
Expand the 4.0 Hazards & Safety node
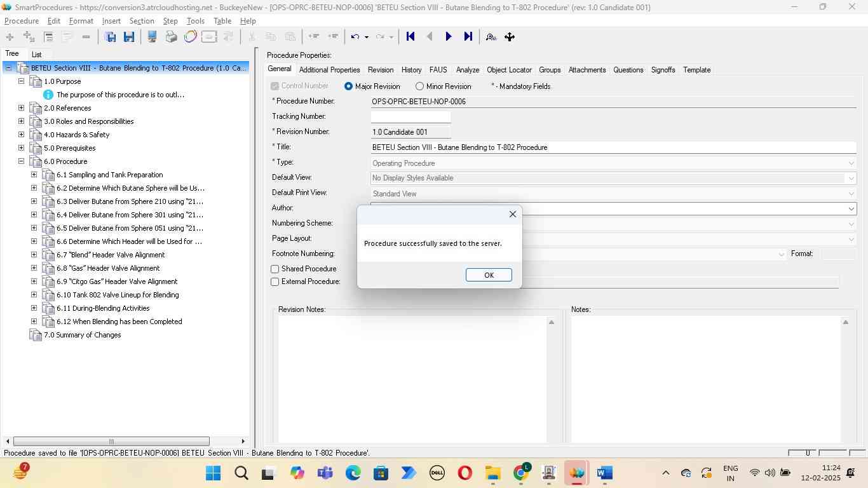click(21, 135)
